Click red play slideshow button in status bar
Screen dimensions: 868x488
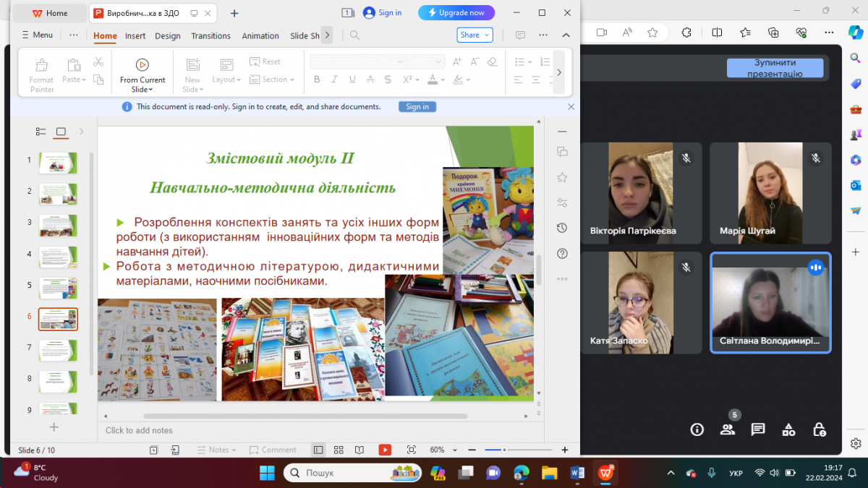(385, 450)
